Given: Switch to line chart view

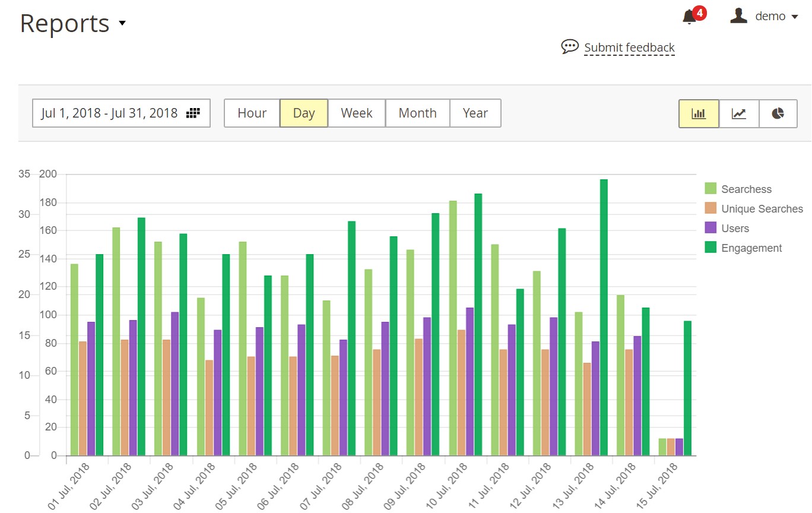Looking at the screenshot, I should point(738,113).
